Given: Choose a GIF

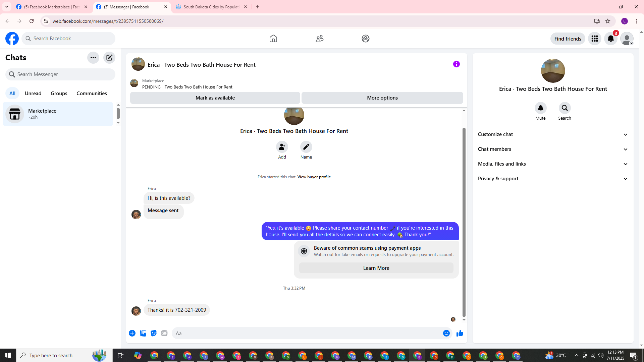Looking at the screenshot, I should coord(164,333).
